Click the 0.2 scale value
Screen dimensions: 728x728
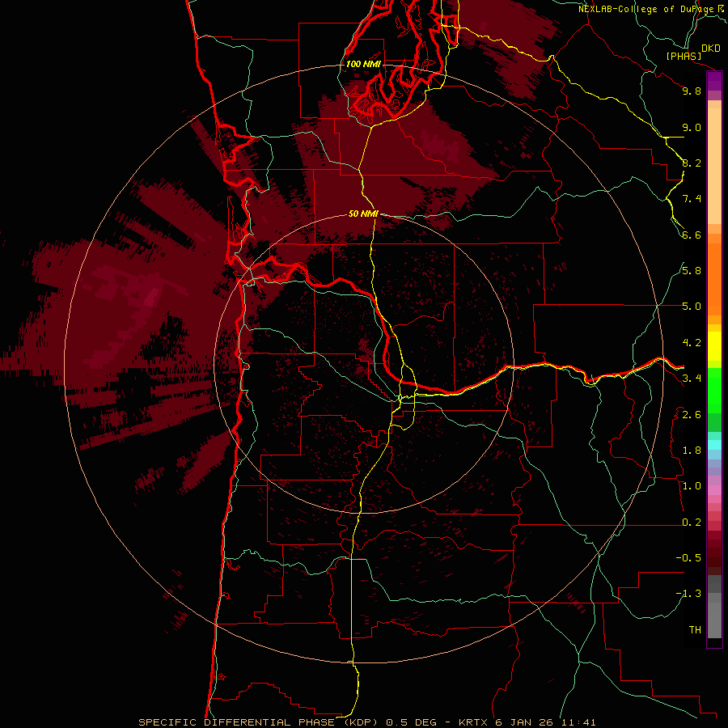(692, 523)
